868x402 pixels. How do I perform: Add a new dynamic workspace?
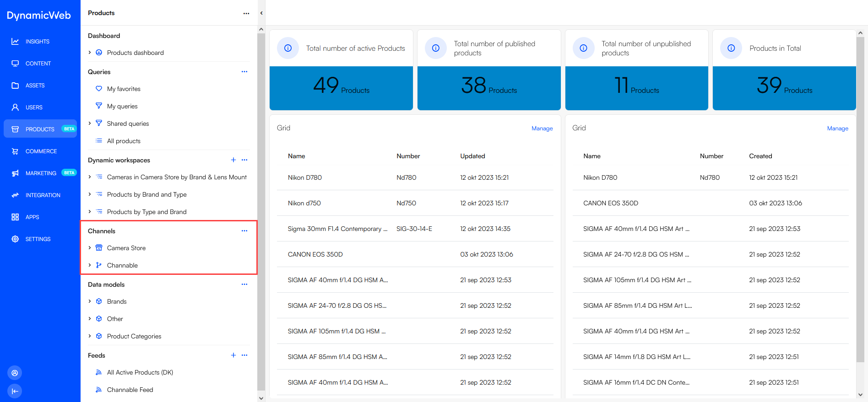pyautogui.click(x=233, y=160)
